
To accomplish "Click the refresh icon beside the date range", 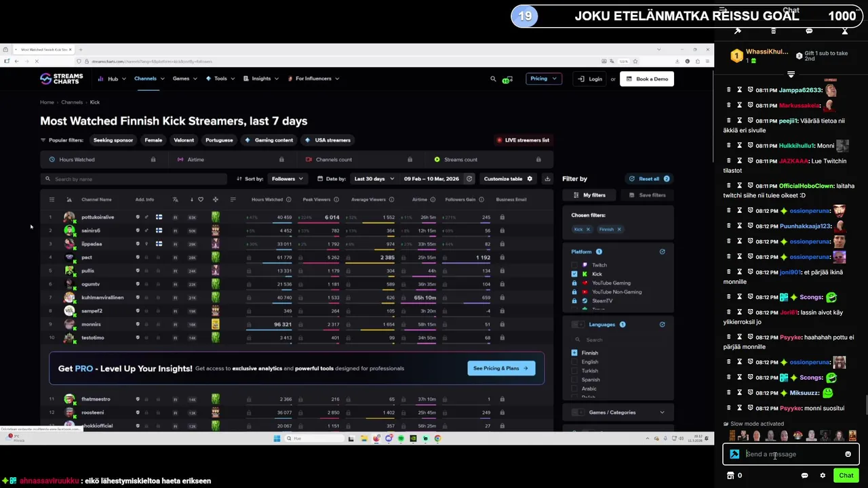I will click(x=469, y=179).
